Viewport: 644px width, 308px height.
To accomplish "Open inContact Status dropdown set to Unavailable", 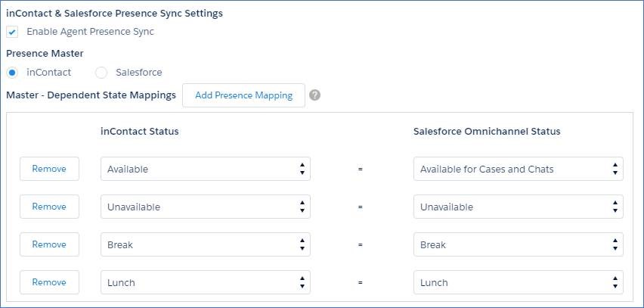I will pos(206,207).
